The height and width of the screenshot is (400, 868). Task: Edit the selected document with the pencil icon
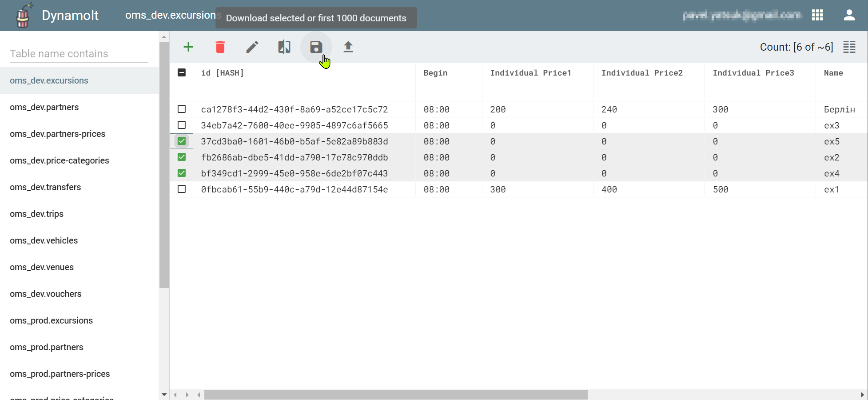click(252, 47)
